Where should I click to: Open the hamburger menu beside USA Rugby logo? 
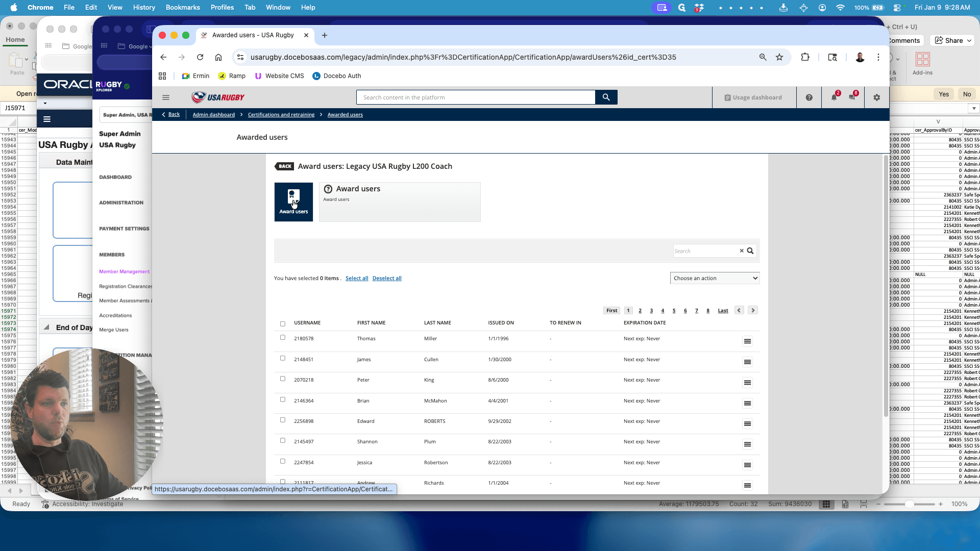(166, 97)
